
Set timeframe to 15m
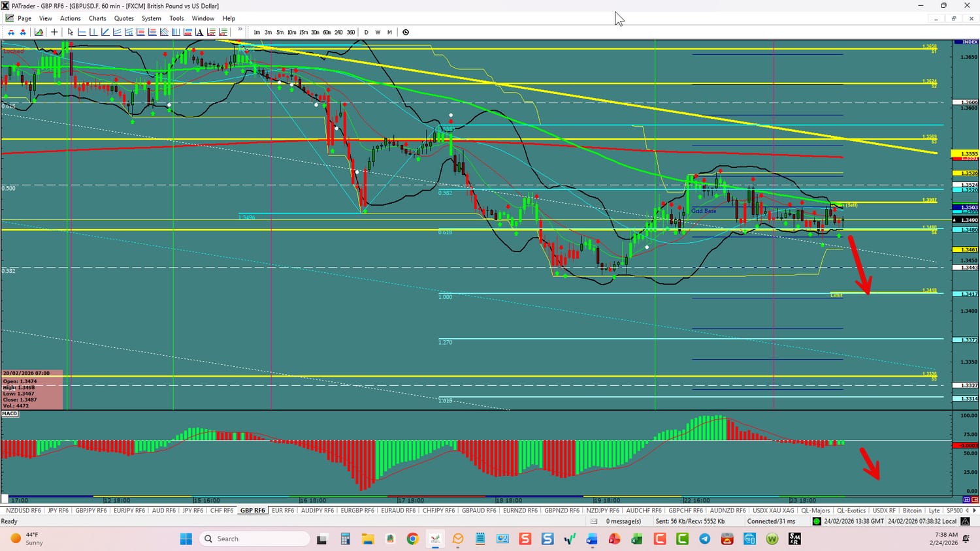(303, 32)
